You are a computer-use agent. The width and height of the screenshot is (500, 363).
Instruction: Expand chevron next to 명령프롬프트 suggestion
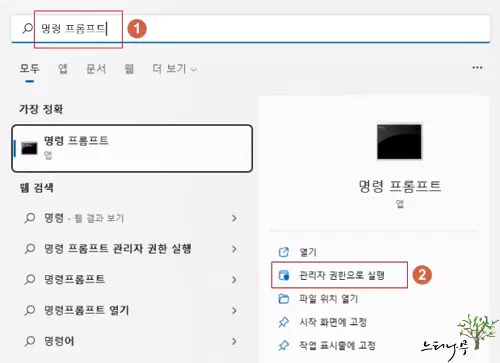pos(234,279)
